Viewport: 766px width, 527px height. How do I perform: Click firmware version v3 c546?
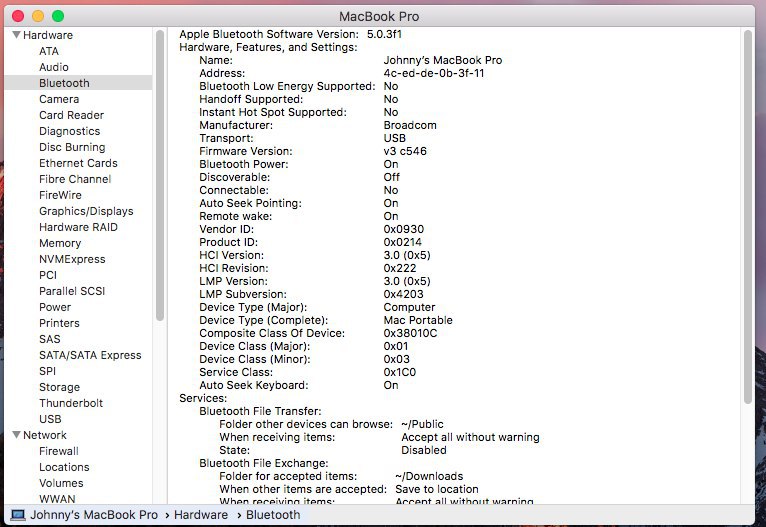pyautogui.click(x=405, y=151)
